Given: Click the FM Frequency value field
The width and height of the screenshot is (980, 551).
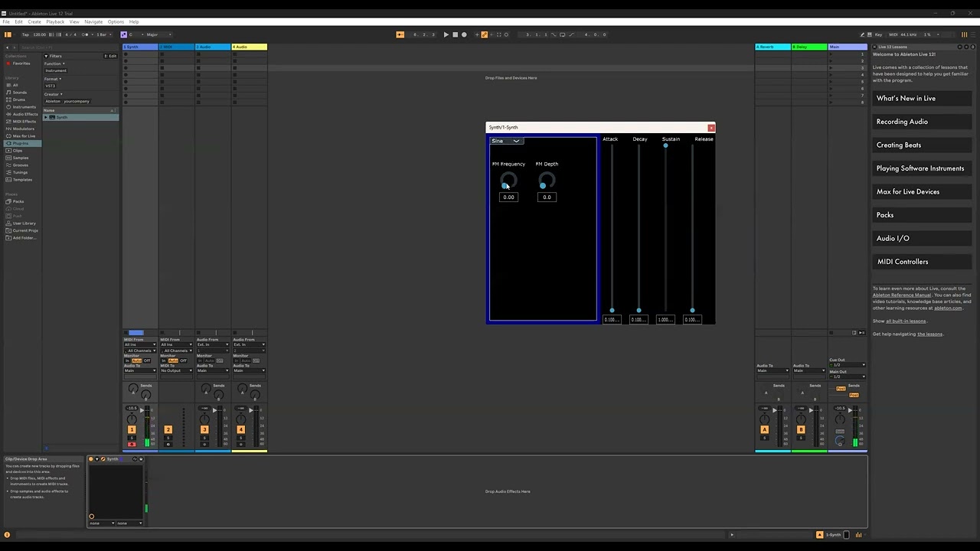Looking at the screenshot, I should pyautogui.click(x=508, y=197).
